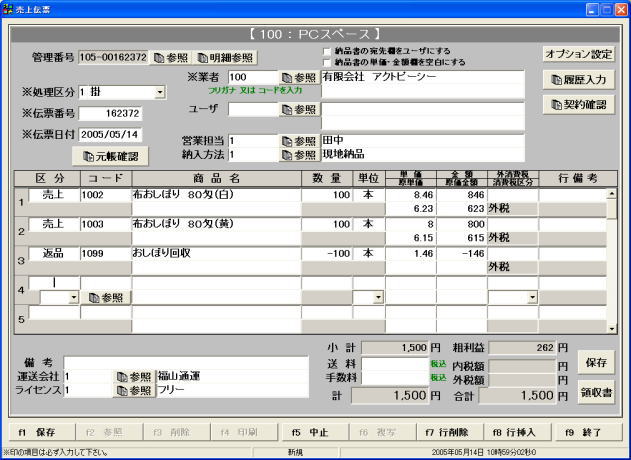Click 参照 button for 業者 field

[299, 77]
